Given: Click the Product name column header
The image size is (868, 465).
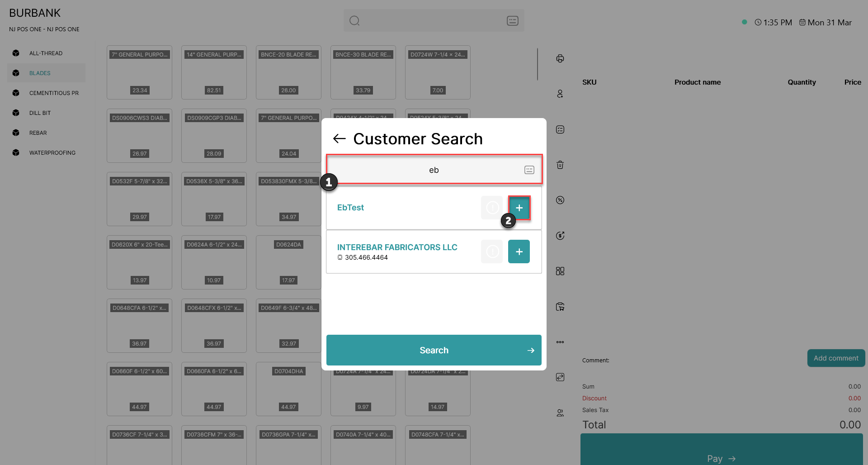Looking at the screenshot, I should coord(698,82).
